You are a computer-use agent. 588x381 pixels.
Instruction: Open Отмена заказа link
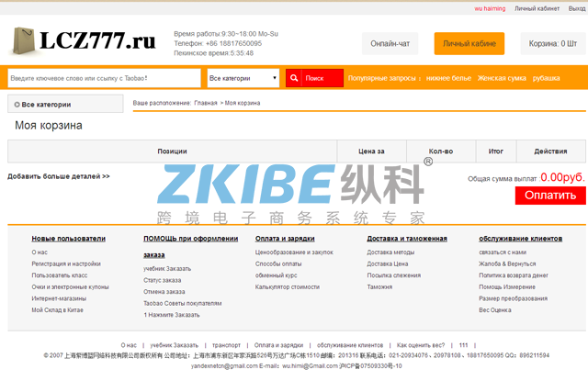coord(164,292)
